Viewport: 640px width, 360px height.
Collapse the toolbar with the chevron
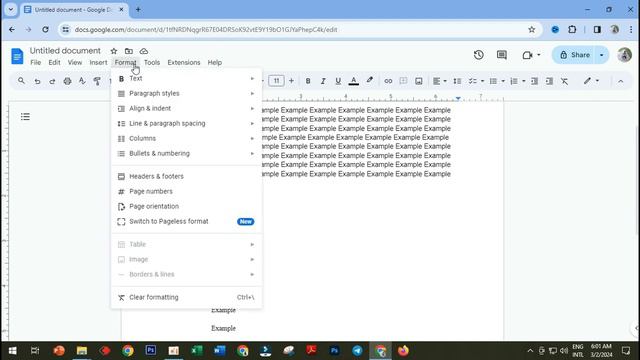pyautogui.click(x=620, y=81)
